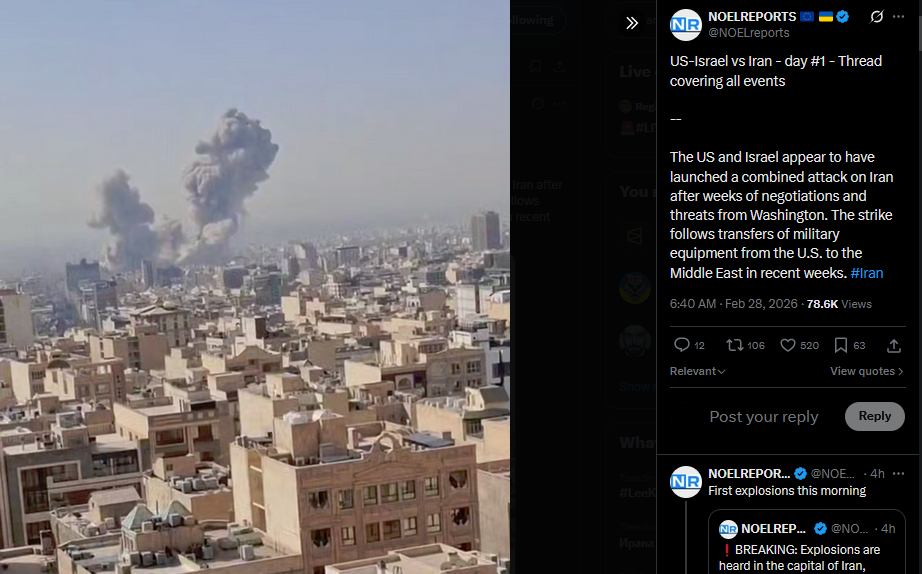Click the reply comment icon showing 12

pos(689,345)
